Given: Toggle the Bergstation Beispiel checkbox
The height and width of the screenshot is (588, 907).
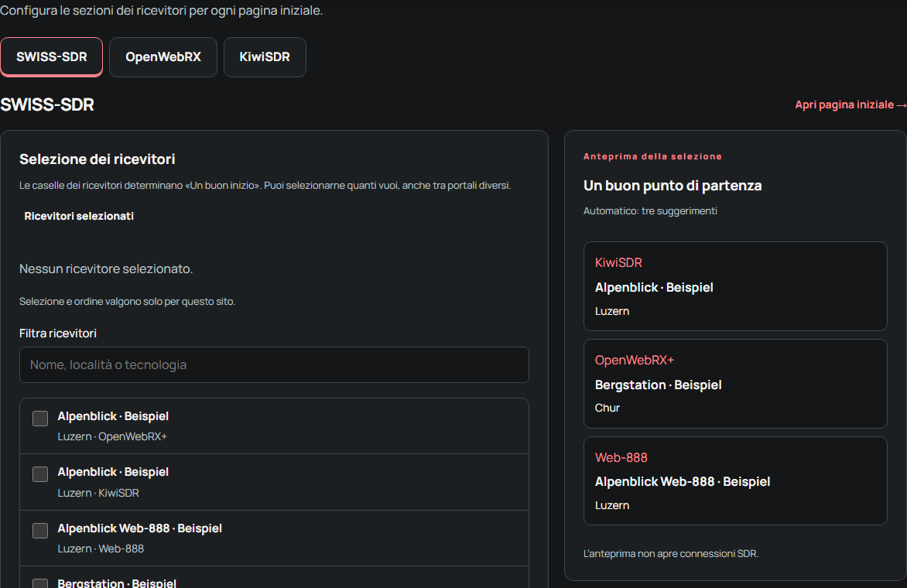Looking at the screenshot, I should click(40, 583).
